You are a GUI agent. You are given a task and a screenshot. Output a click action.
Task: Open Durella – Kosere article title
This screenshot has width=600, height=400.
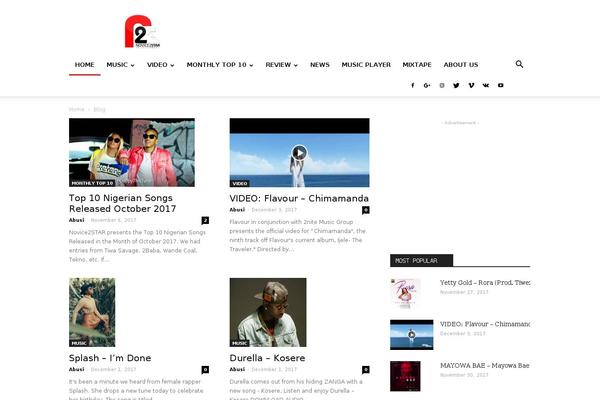click(267, 358)
